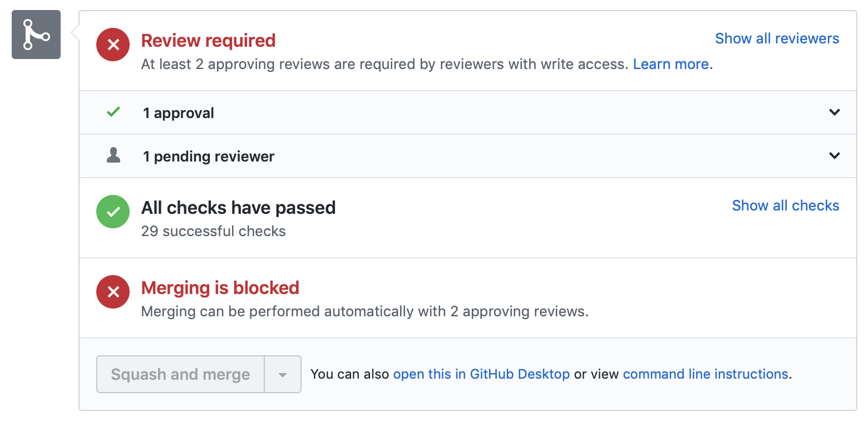Open the merge method dropdown arrow

pos(283,375)
